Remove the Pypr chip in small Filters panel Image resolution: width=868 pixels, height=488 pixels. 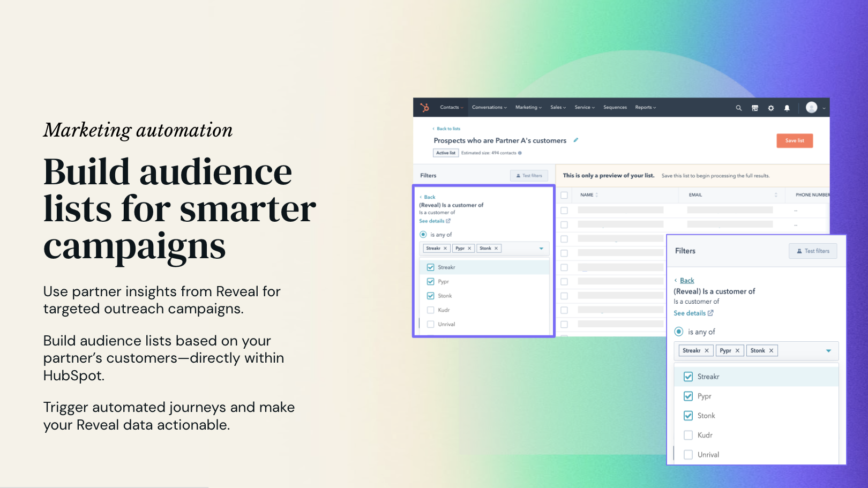[x=469, y=249]
